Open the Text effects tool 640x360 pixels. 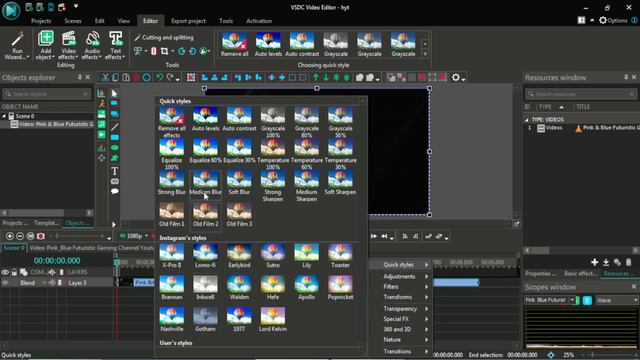point(116,45)
